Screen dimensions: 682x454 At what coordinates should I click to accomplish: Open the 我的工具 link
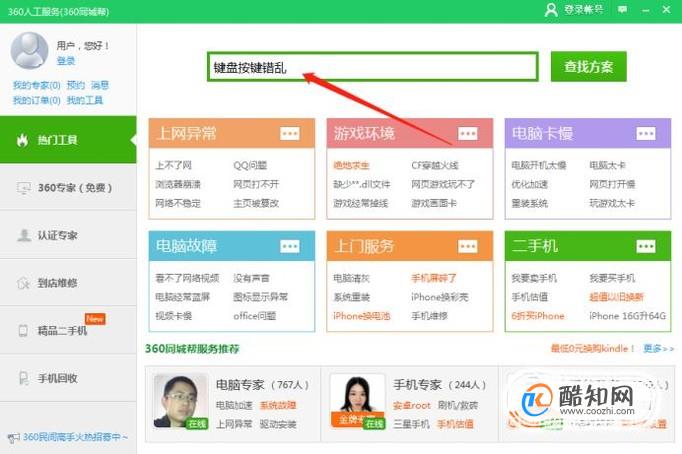tap(85, 100)
